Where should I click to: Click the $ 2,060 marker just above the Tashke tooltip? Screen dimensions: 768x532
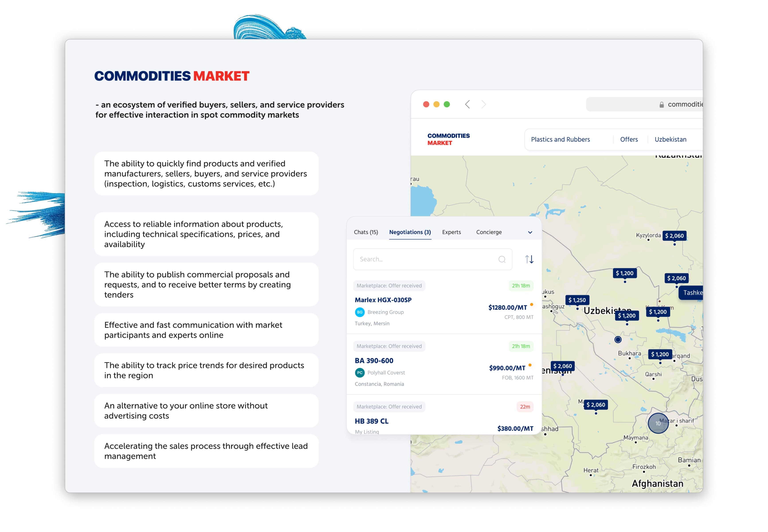click(x=676, y=278)
